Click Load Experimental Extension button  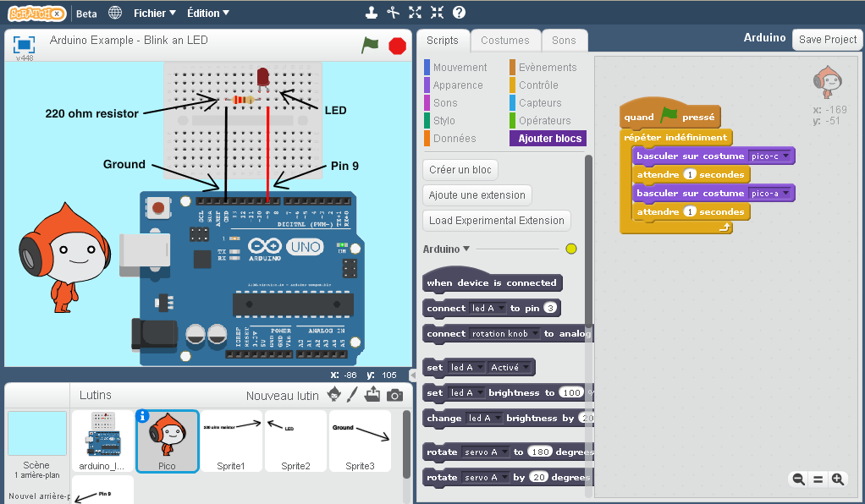point(497,221)
